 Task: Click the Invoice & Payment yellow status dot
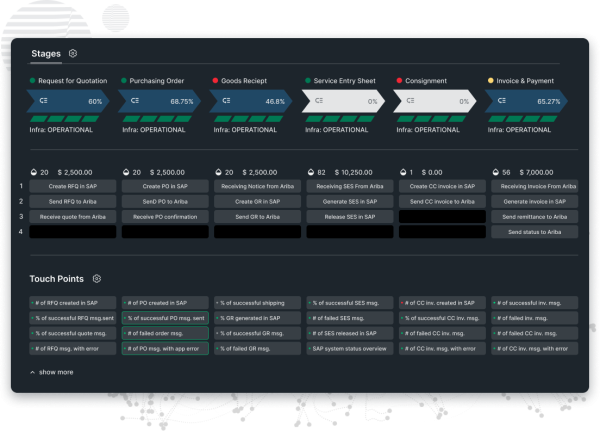(x=490, y=80)
